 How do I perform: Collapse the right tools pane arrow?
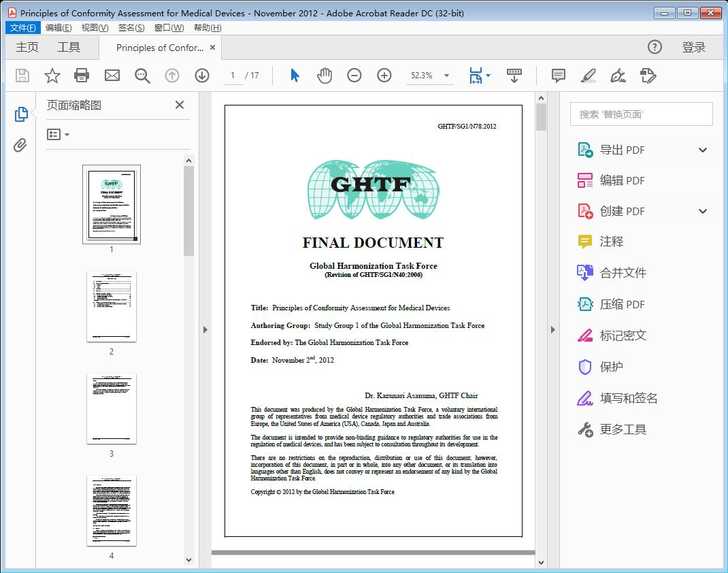tap(553, 329)
